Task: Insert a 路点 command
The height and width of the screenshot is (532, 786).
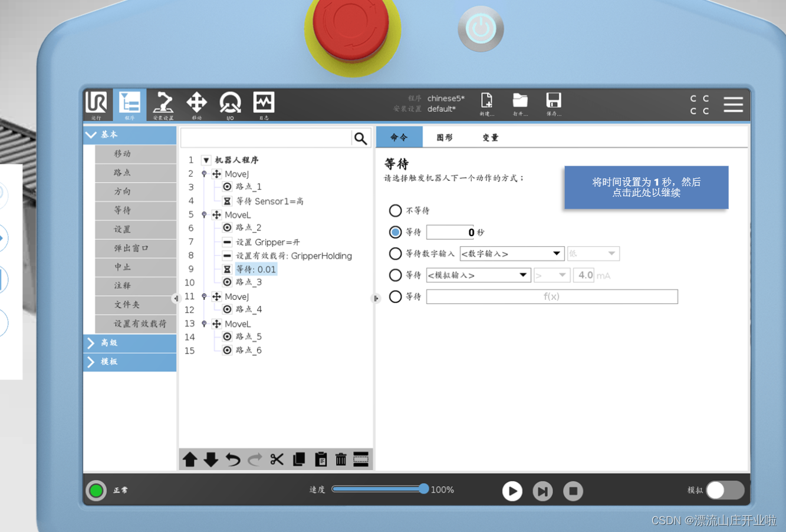Action: coord(136,173)
